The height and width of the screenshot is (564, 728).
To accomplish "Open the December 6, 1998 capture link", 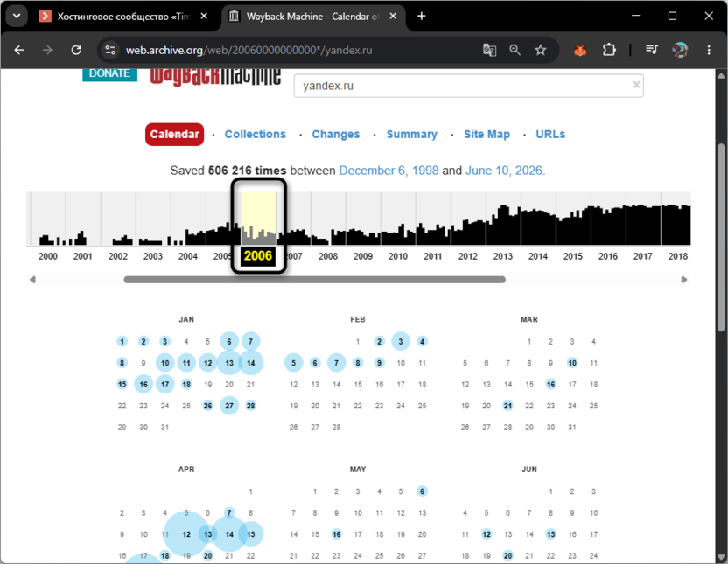I will (x=388, y=171).
